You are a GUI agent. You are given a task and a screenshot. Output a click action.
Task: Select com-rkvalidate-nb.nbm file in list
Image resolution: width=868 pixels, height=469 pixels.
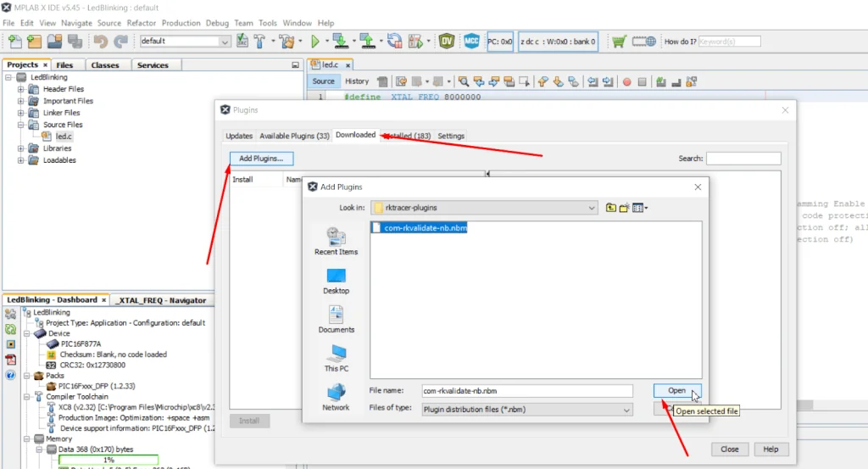pos(420,227)
